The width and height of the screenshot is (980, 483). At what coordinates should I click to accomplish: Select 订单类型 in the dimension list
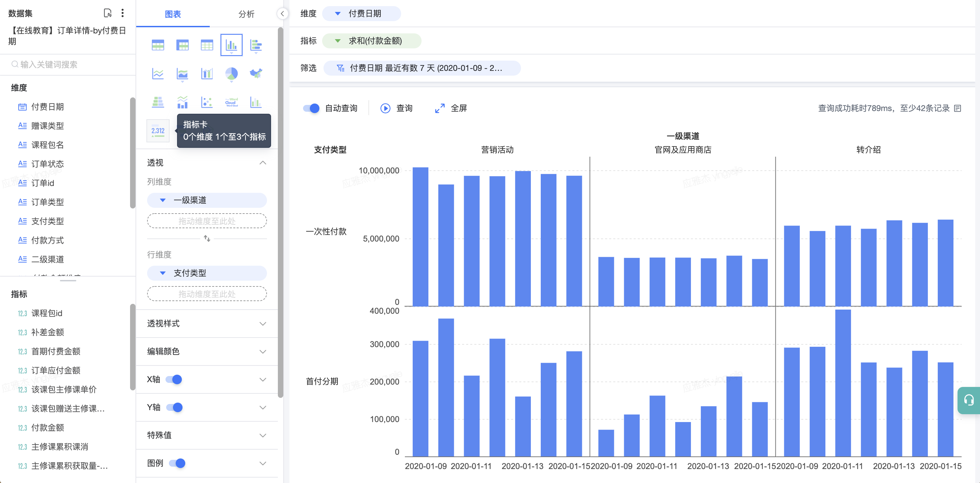(x=47, y=202)
